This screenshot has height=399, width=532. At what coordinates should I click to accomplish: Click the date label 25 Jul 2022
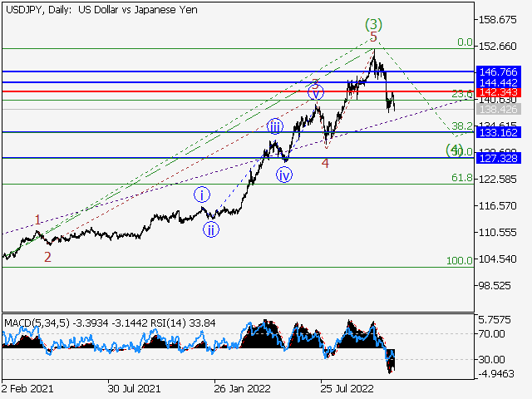point(347,388)
